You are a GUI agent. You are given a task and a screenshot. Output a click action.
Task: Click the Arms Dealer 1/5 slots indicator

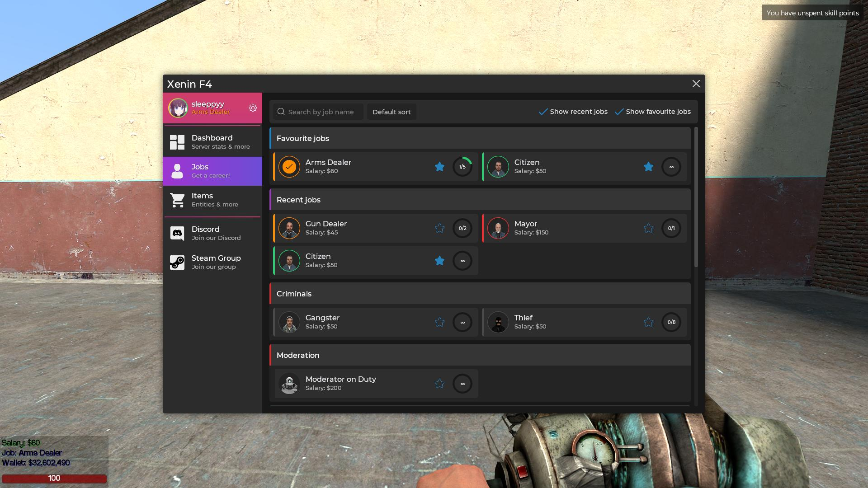[462, 167]
